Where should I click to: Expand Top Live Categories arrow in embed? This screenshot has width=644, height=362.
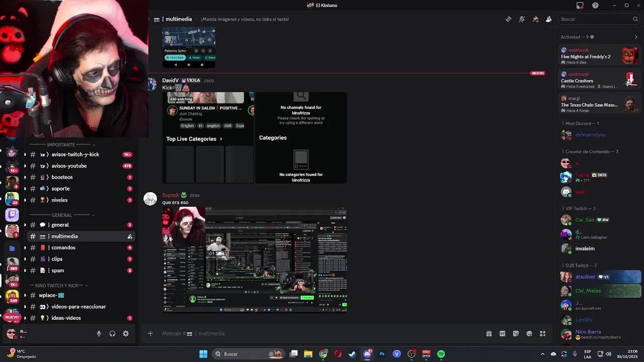[221, 139]
